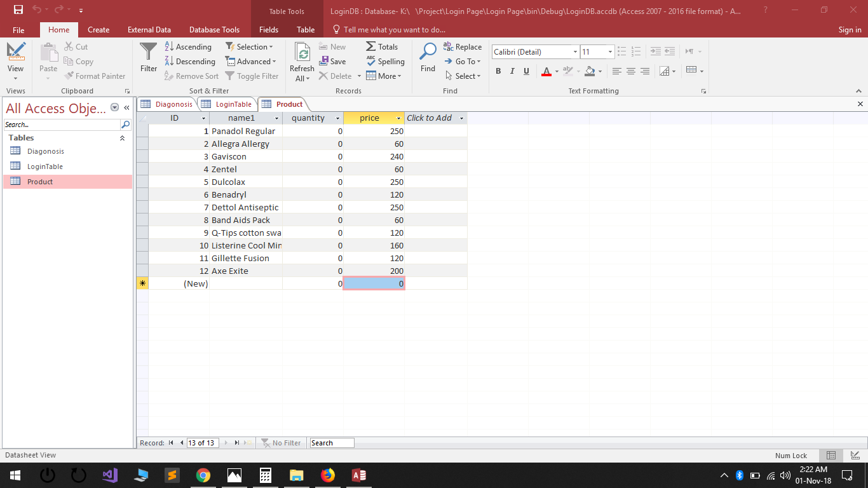Image resolution: width=868 pixels, height=488 pixels.
Task: Toggle Bold text formatting
Action: [498, 71]
